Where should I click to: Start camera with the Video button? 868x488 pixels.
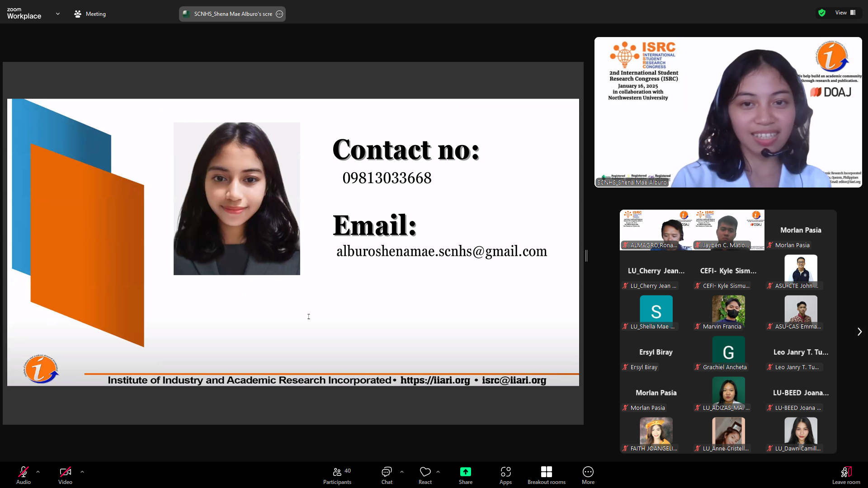point(65,472)
